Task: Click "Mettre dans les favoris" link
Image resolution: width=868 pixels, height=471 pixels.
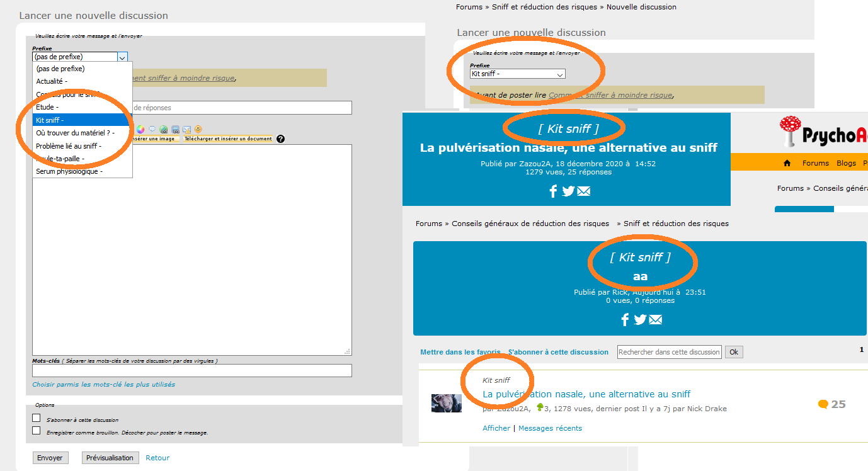Action: (x=460, y=352)
